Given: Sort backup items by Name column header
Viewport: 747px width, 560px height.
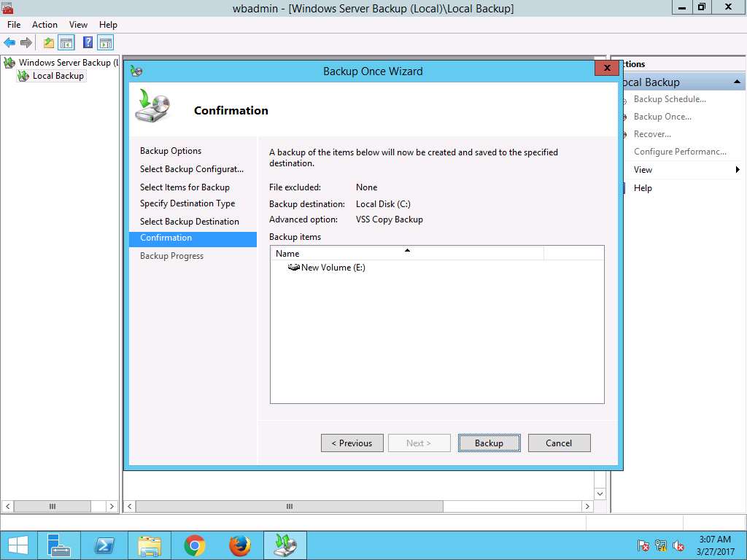Looking at the screenshot, I should pos(407,253).
